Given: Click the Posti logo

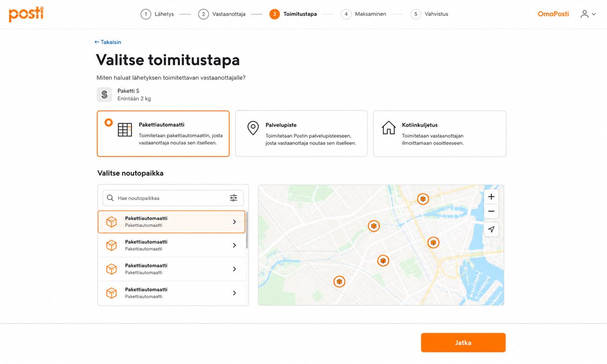Looking at the screenshot, I should tap(26, 14).
